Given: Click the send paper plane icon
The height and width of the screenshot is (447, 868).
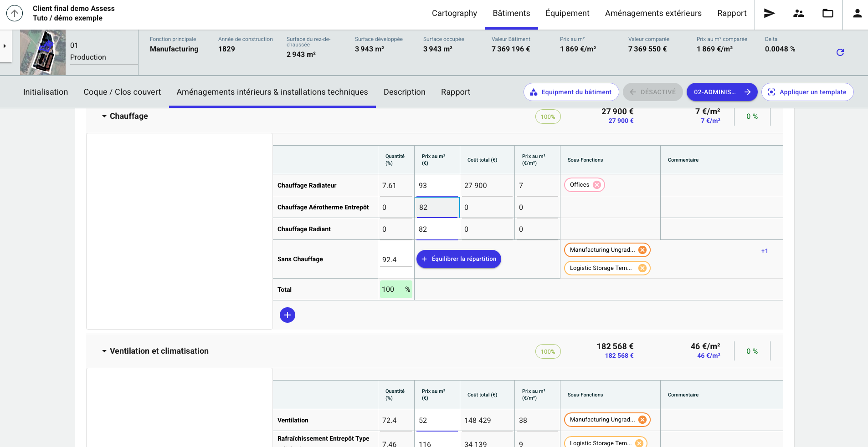Looking at the screenshot, I should click(769, 13).
